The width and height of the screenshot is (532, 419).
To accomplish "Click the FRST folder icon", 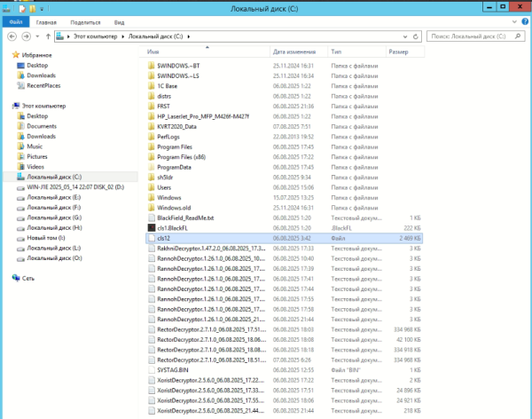I will pos(152,107).
